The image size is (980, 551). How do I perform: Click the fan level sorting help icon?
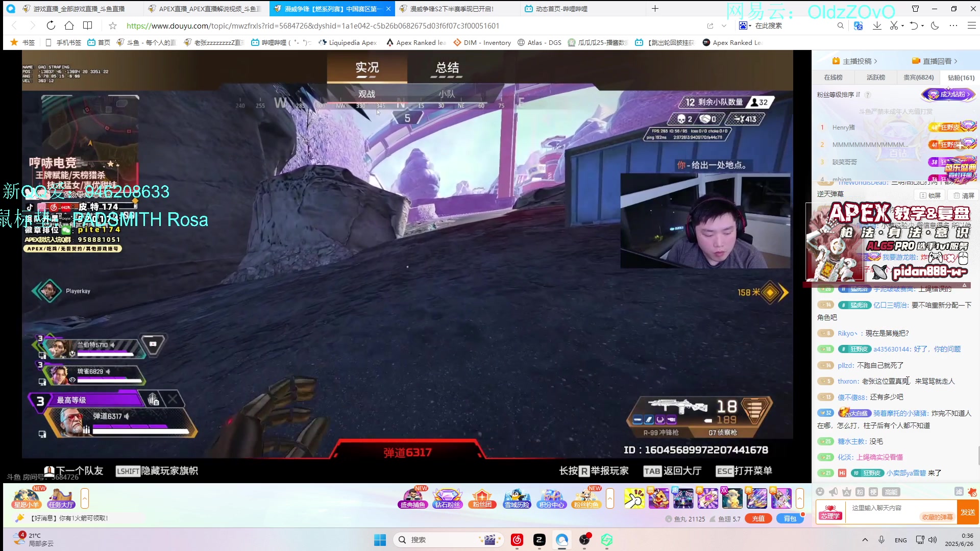pos(868,95)
